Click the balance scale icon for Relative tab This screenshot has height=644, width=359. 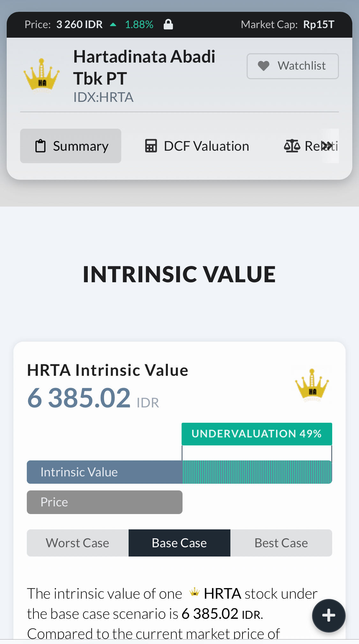click(292, 146)
